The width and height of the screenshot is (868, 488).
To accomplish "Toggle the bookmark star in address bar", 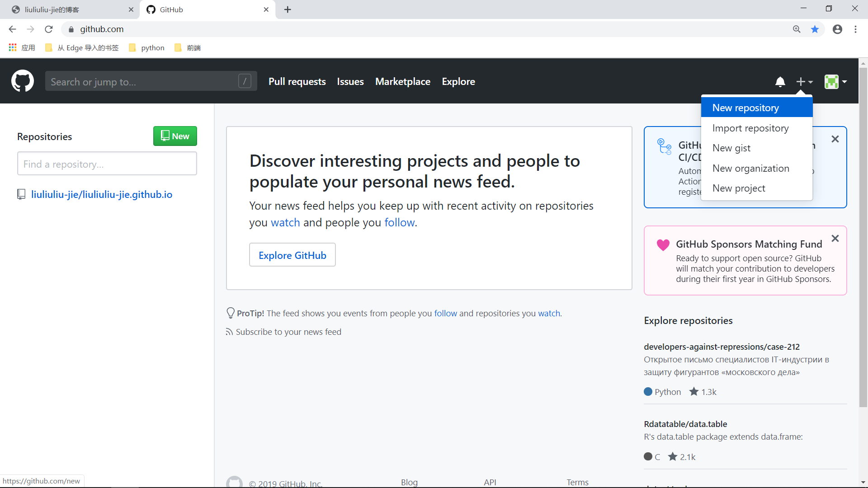I will pyautogui.click(x=815, y=29).
